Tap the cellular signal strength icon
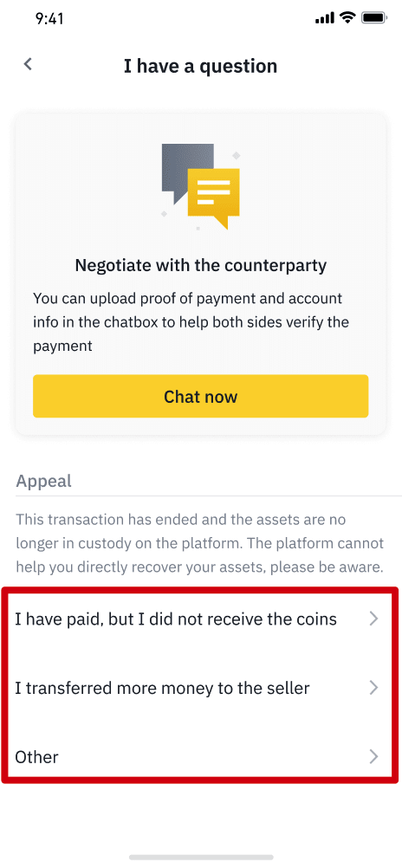 tap(326, 18)
